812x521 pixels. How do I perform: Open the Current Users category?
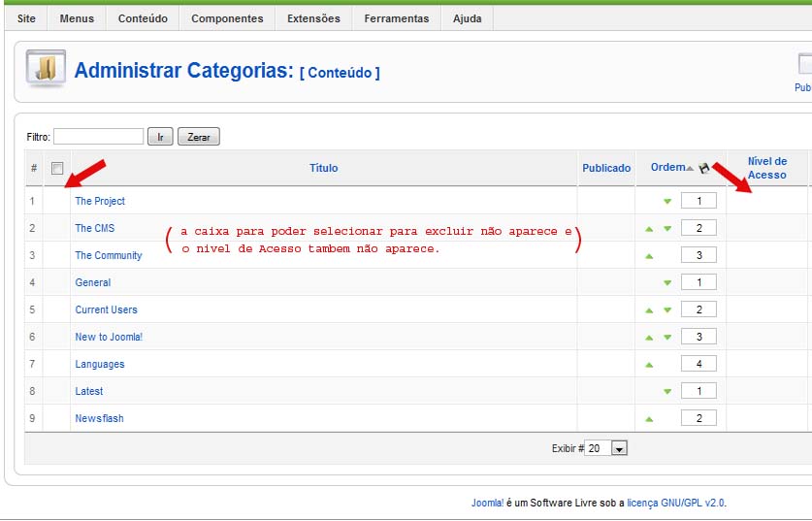[106, 309]
